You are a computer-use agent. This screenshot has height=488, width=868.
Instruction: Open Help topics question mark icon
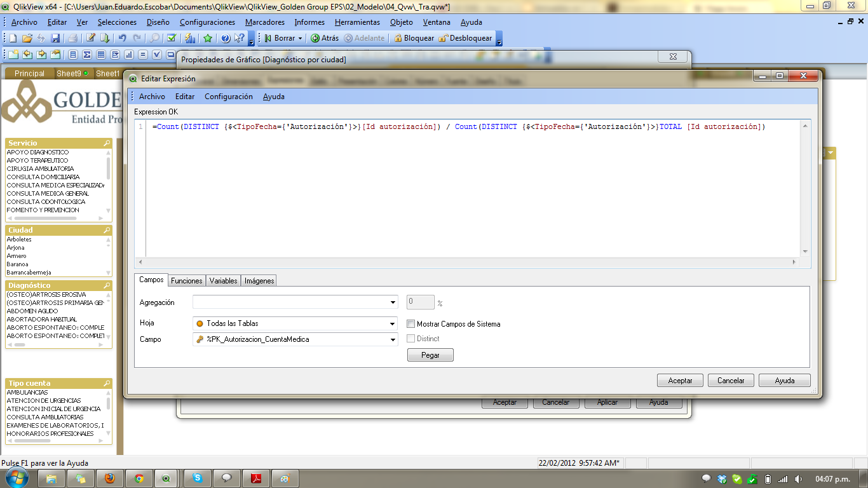[226, 38]
